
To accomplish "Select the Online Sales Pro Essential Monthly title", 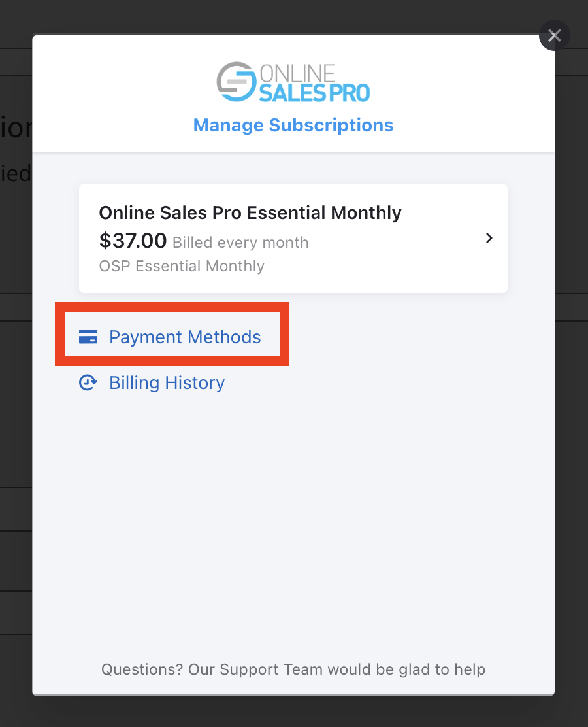I will 250,213.
